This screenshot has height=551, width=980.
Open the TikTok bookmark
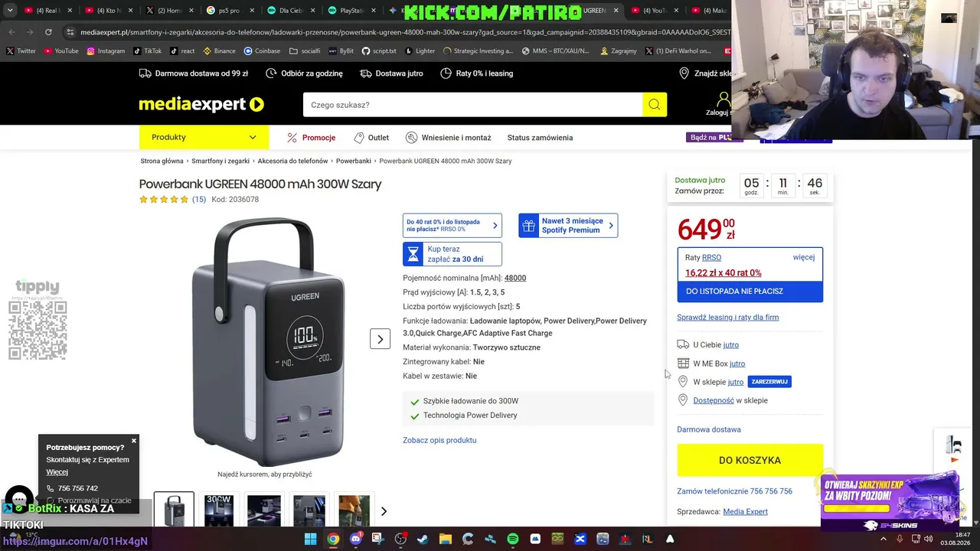pyautogui.click(x=147, y=51)
